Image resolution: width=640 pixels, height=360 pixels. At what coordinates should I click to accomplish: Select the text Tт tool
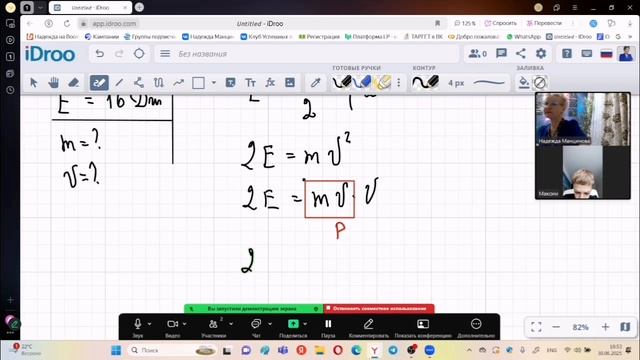[x=250, y=83]
